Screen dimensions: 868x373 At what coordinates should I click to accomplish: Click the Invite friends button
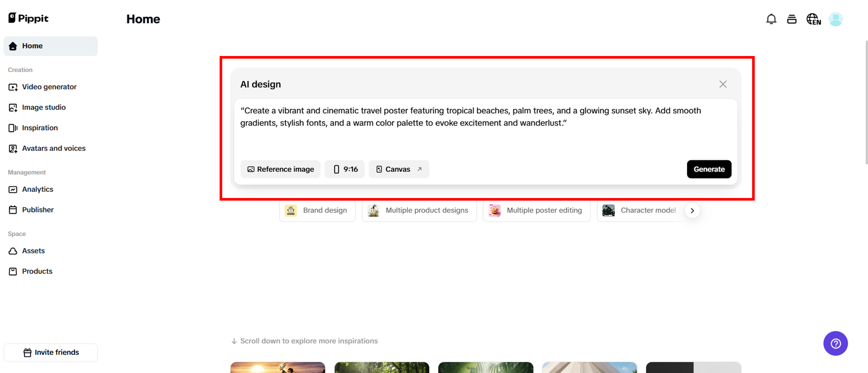(51, 353)
